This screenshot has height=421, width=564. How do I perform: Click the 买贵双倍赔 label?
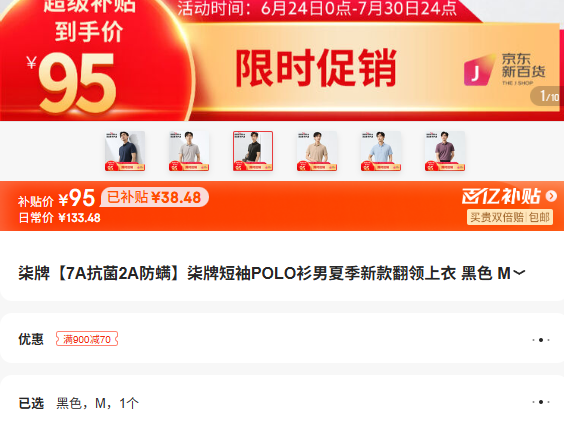[497, 217]
